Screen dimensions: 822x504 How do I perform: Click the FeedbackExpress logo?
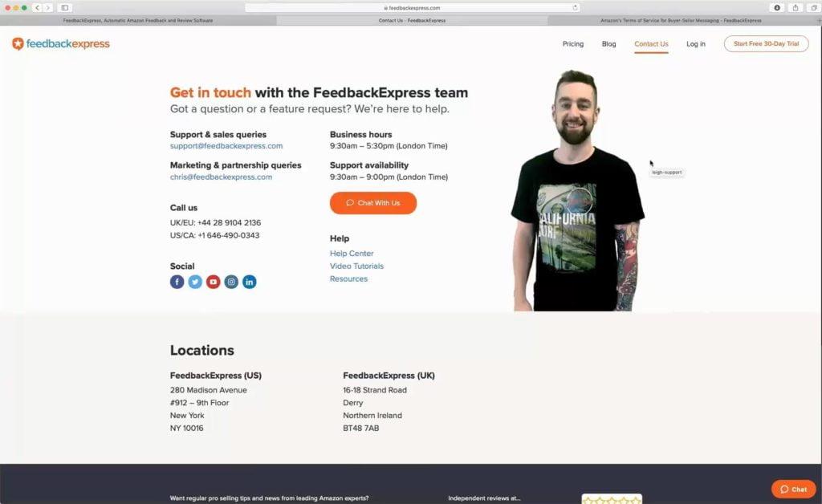point(61,44)
